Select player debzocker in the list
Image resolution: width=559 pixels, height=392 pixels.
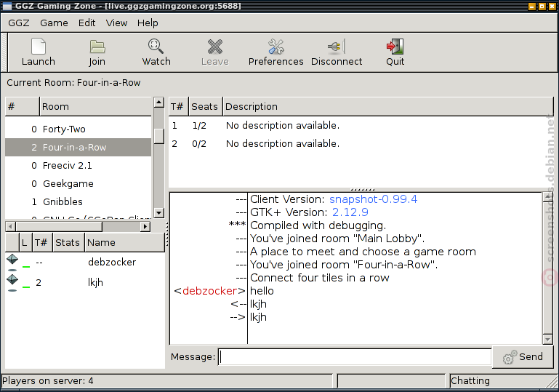85,262
